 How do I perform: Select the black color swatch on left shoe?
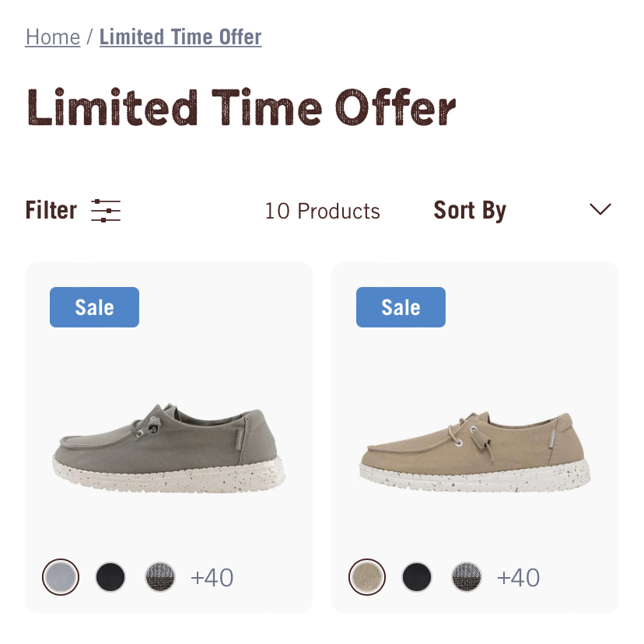(x=110, y=577)
